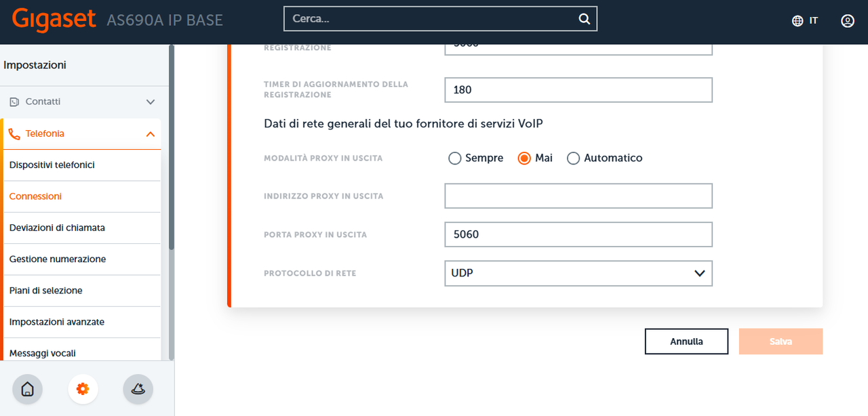Click the Annulla button
This screenshot has width=868, height=416.
pos(686,341)
